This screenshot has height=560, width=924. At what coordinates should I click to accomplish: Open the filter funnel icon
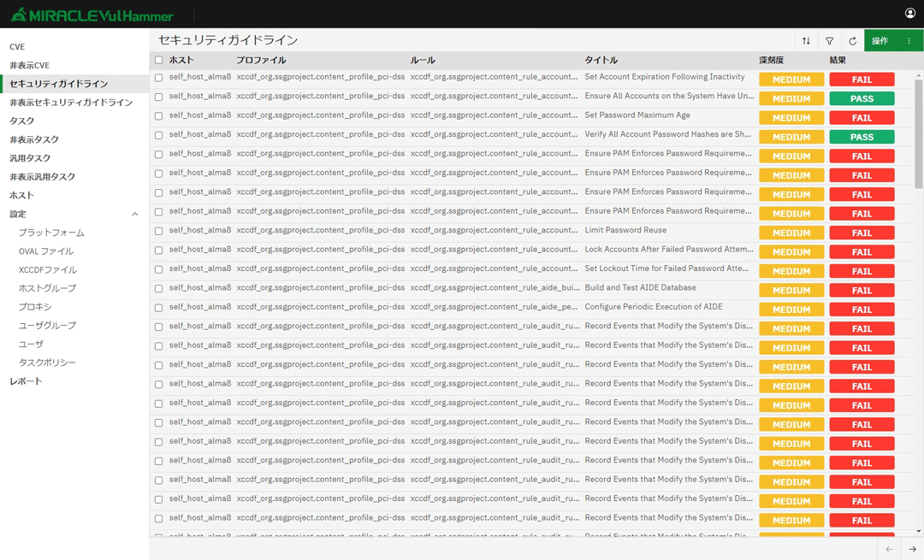[829, 41]
